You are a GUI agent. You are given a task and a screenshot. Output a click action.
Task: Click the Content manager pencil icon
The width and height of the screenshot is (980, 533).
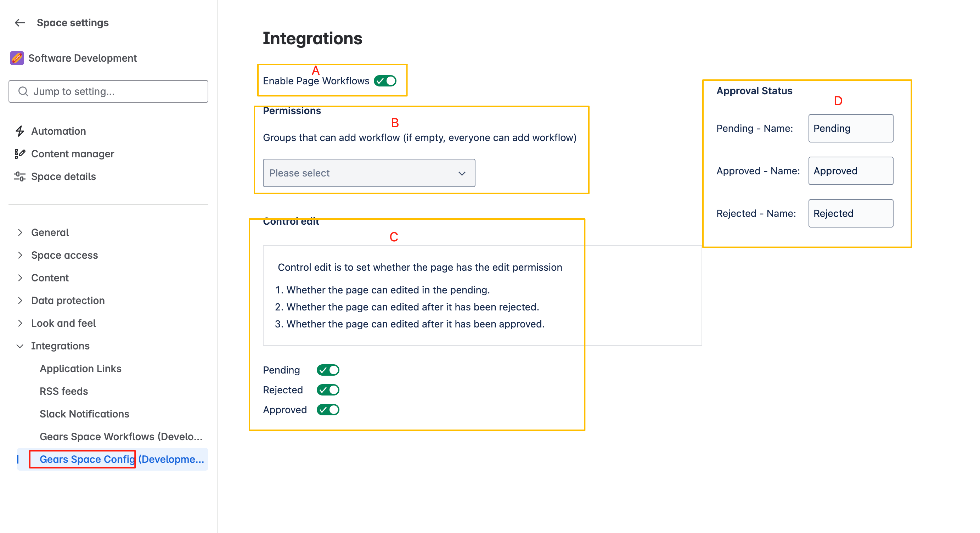(20, 154)
